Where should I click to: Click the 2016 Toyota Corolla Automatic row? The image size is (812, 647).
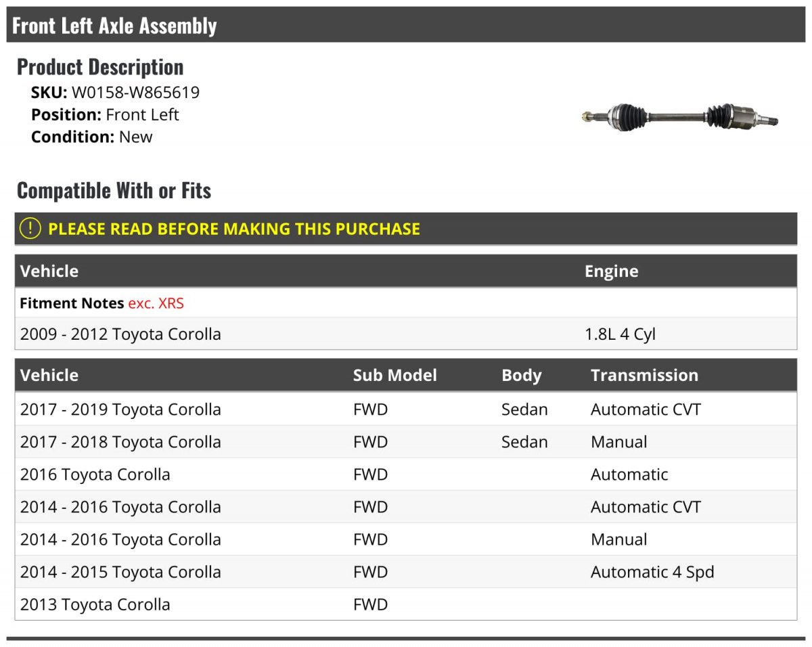(x=95, y=474)
